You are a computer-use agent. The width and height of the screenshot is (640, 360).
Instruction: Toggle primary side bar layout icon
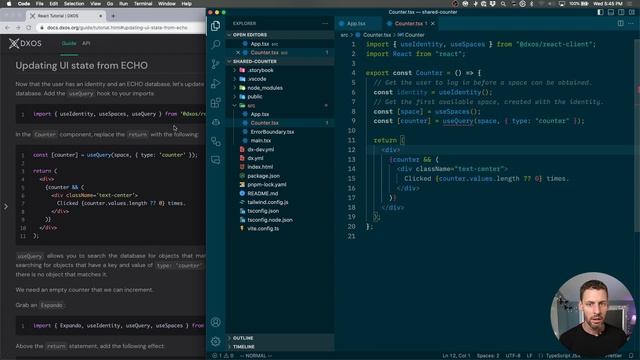600,12
